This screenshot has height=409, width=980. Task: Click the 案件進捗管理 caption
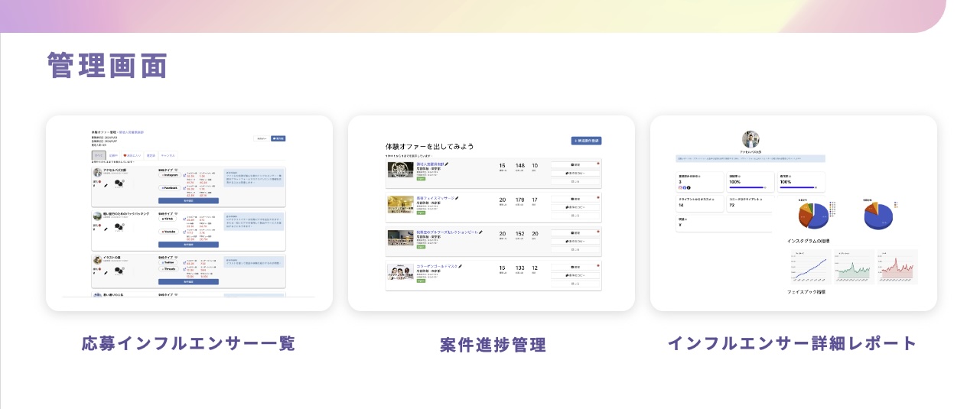tap(493, 345)
